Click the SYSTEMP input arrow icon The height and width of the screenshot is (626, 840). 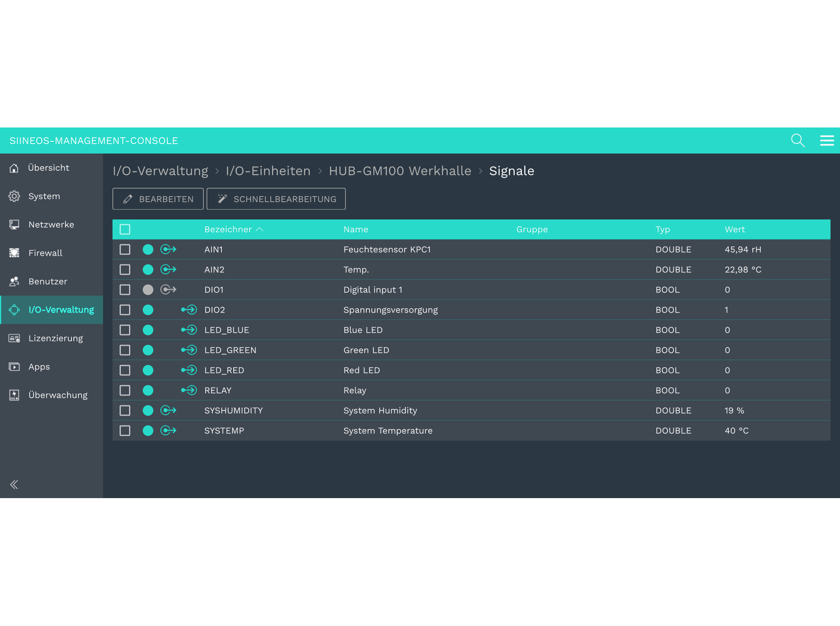169,431
